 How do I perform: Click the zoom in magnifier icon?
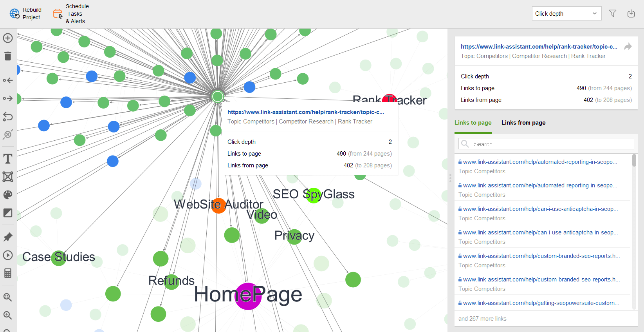pos(8,315)
